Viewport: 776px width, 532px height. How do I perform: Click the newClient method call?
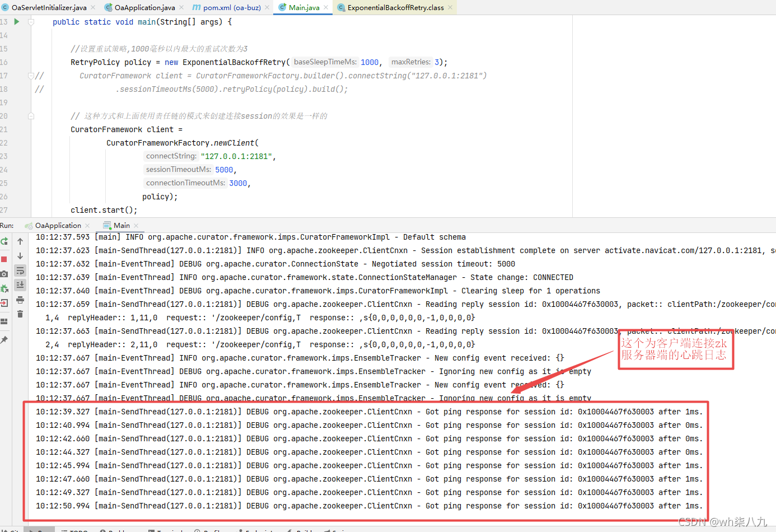point(234,143)
